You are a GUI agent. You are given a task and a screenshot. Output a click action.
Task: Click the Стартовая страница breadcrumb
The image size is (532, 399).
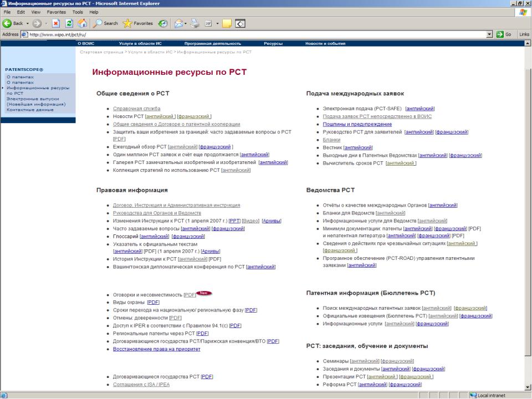pyautogui.click(x=101, y=52)
